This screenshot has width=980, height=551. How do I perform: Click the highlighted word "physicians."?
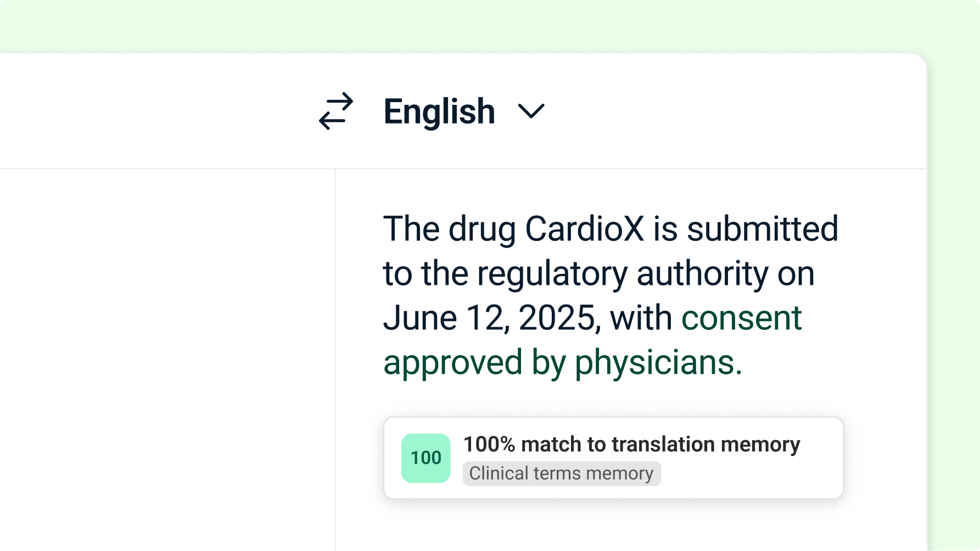click(x=658, y=363)
